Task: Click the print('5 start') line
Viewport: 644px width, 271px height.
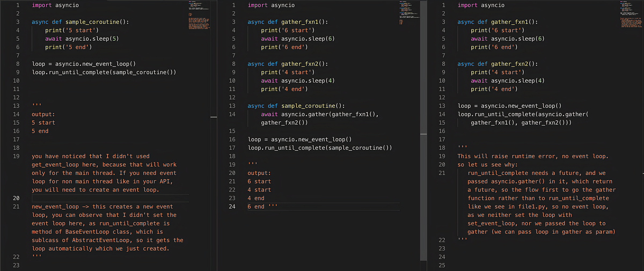Action: tap(71, 30)
